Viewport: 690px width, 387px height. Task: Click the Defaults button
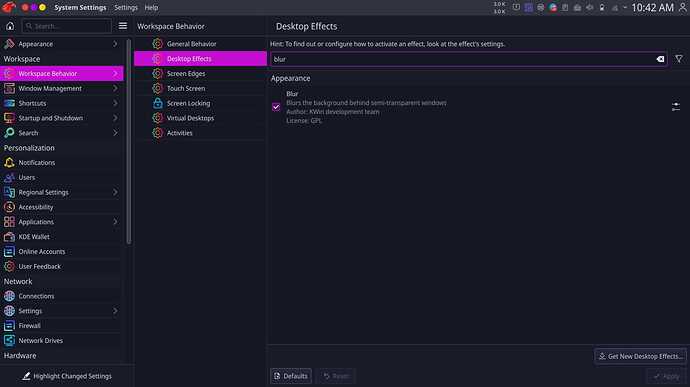[x=291, y=376]
